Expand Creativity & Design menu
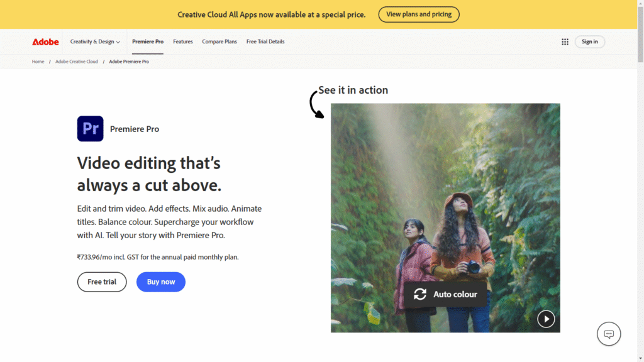644x362 pixels. coord(95,41)
